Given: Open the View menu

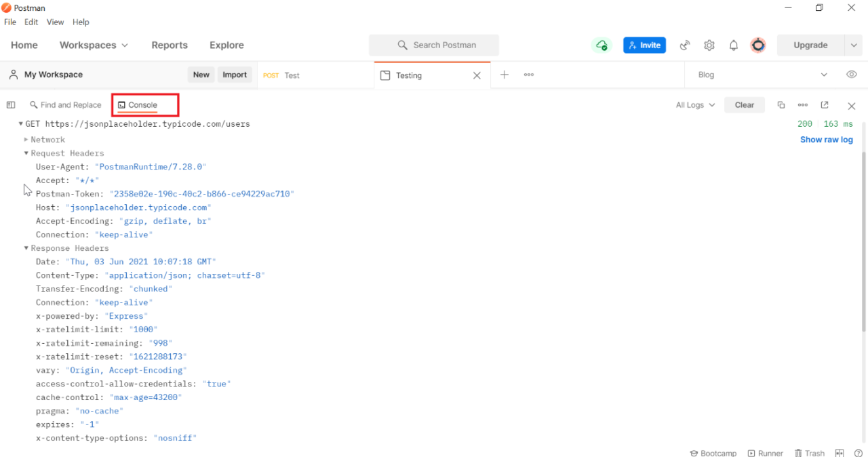Looking at the screenshot, I should [55, 22].
